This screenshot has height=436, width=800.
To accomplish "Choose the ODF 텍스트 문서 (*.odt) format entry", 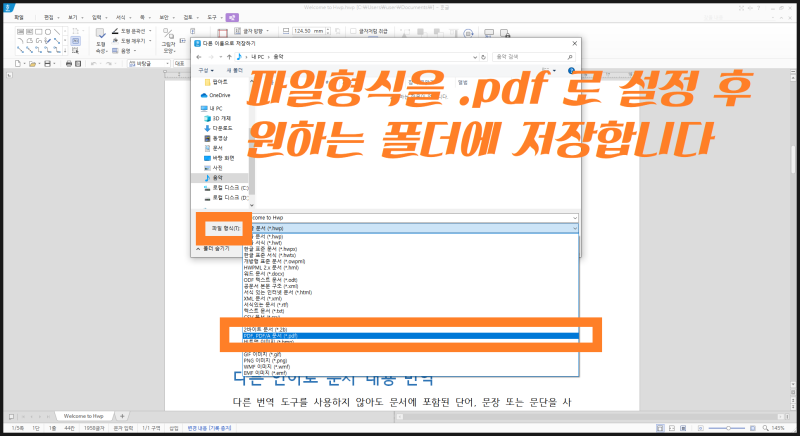I will click(x=411, y=280).
